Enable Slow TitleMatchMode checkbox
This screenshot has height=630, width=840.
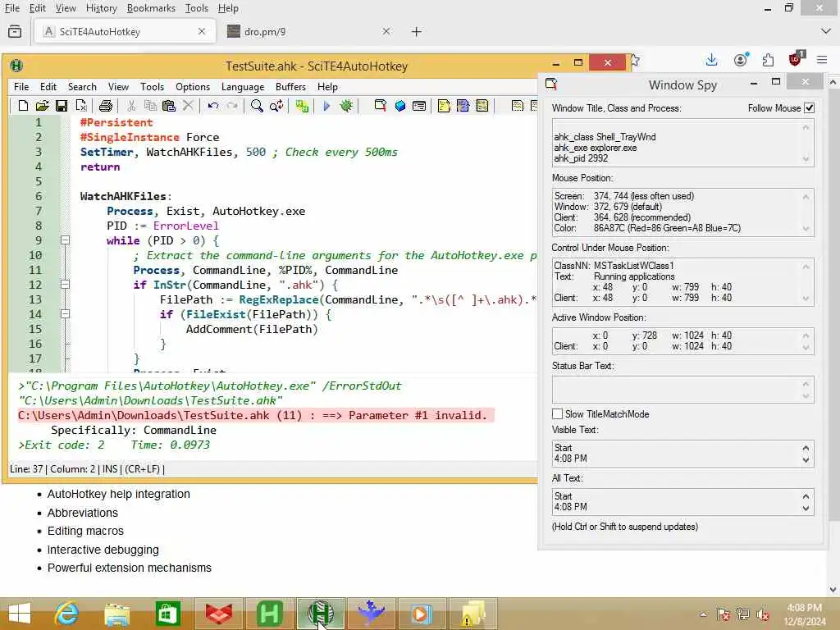(x=557, y=414)
